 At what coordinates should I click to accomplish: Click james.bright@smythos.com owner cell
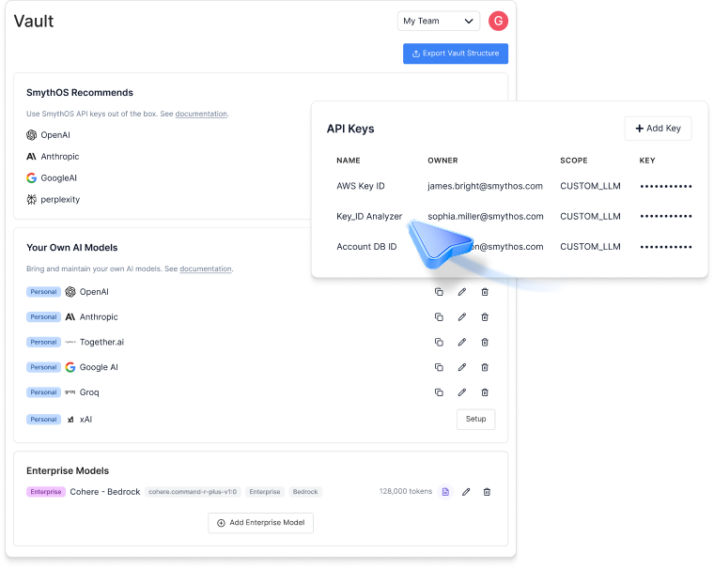(485, 186)
